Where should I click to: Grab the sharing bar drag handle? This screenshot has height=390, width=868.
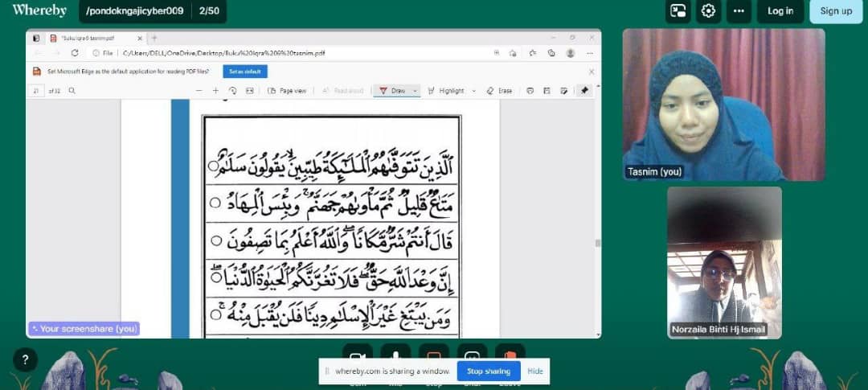[x=326, y=372]
